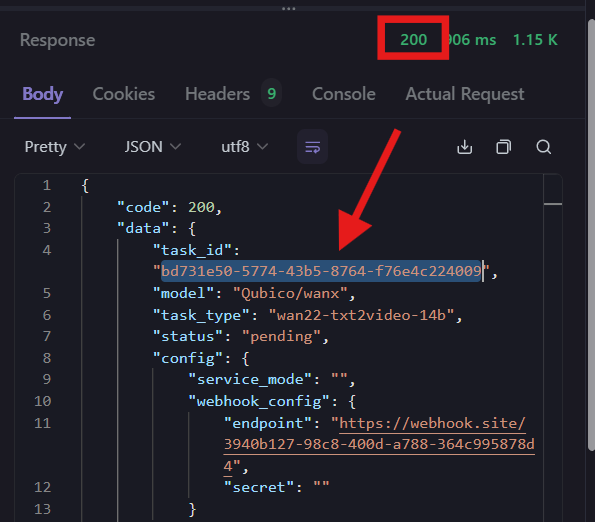The height and width of the screenshot is (522, 595).
Task: Switch to the Headers tab
Action: click(217, 94)
